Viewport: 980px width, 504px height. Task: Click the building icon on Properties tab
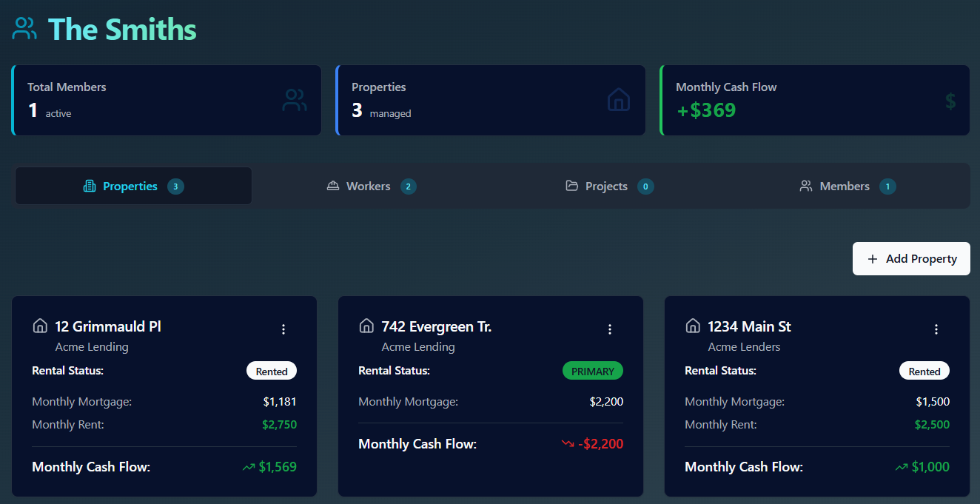pyautogui.click(x=90, y=186)
